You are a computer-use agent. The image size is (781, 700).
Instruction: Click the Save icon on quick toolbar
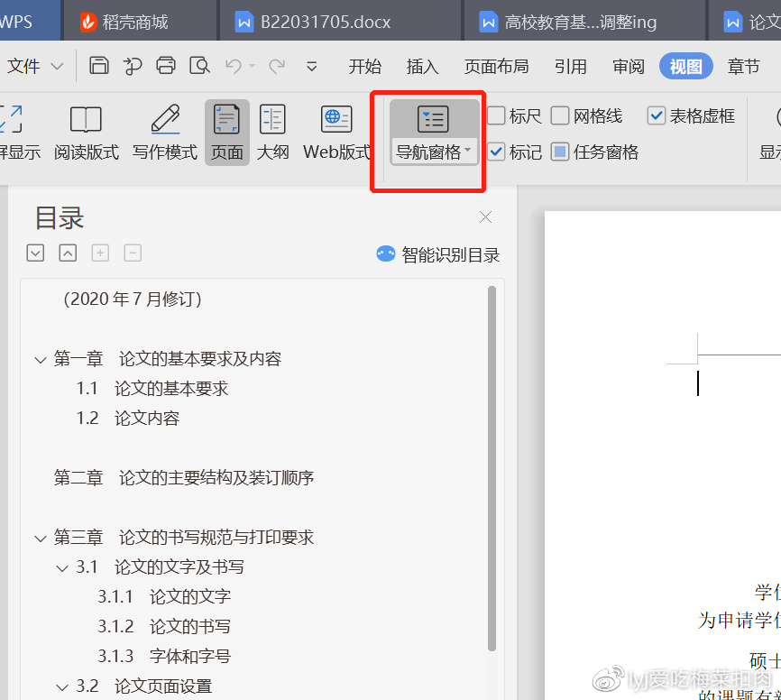pyautogui.click(x=99, y=66)
